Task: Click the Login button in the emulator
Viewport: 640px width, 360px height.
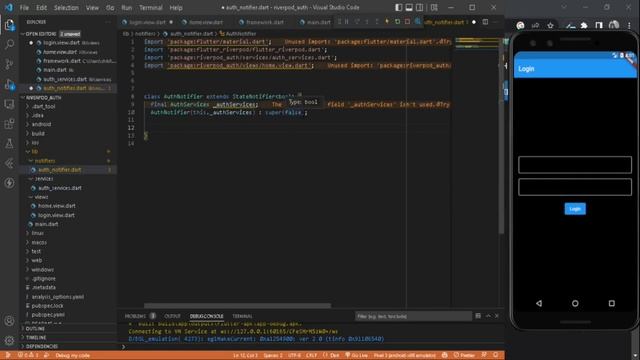Action: [x=575, y=209]
